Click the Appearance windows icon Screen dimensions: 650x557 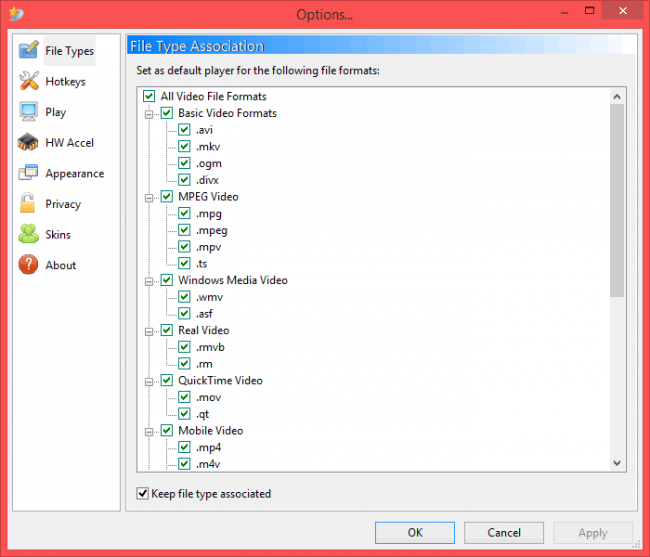(28, 173)
